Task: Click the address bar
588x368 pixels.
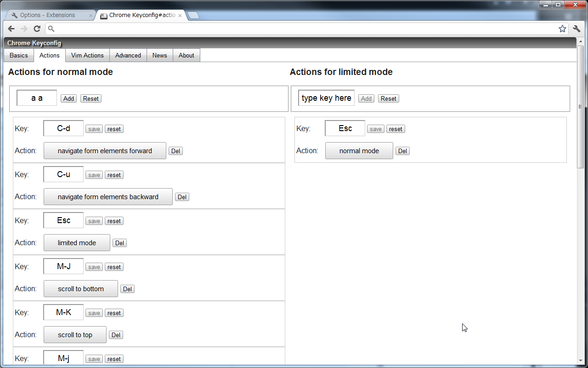Action: pos(306,29)
